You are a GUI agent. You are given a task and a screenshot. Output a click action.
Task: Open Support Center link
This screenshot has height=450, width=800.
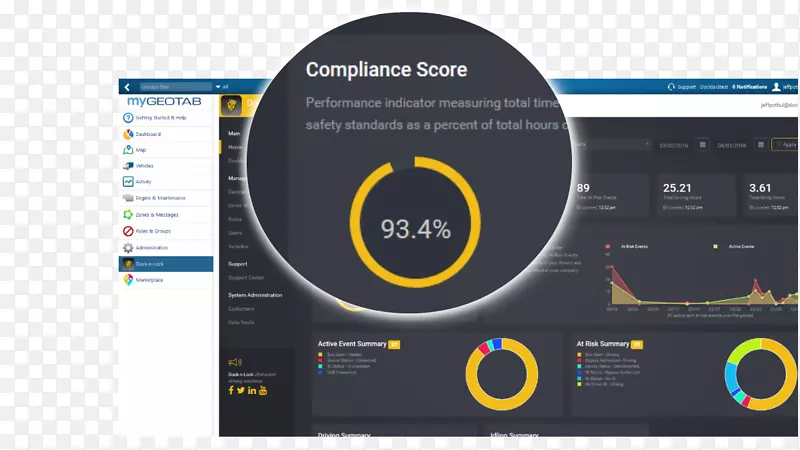246,278
